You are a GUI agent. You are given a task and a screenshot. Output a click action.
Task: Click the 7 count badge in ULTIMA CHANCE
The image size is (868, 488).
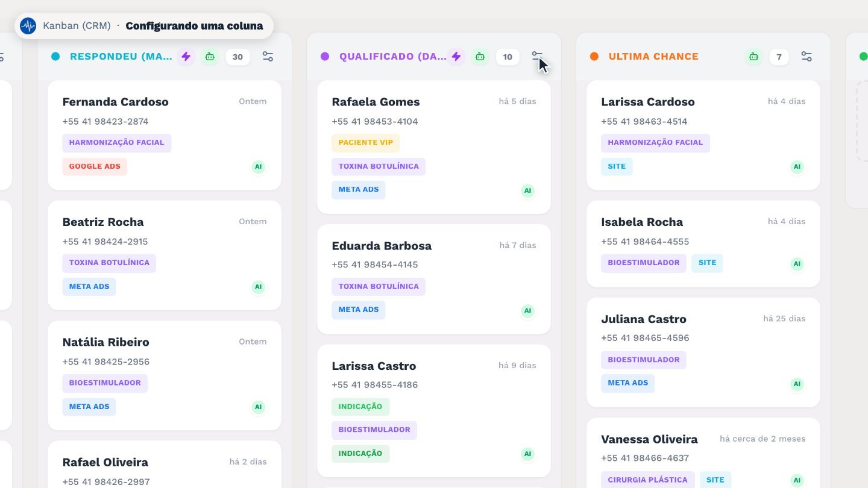tap(779, 57)
